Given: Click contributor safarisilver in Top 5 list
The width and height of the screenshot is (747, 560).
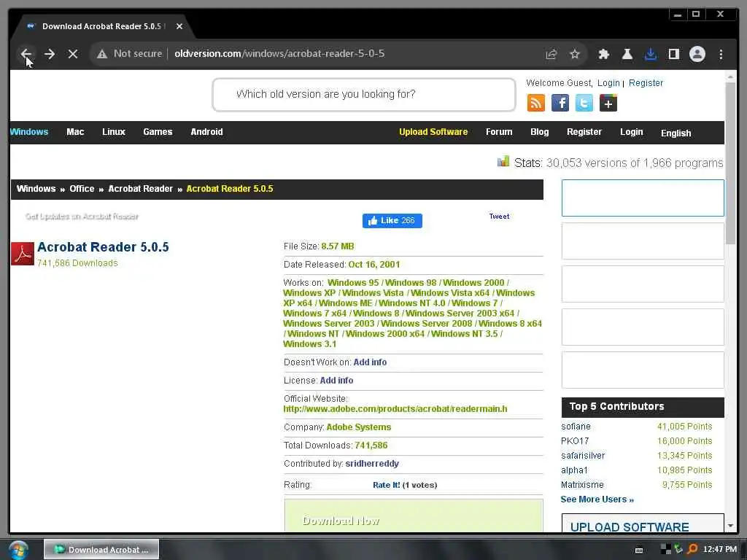Looking at the screenshot, I should point(583,456).
